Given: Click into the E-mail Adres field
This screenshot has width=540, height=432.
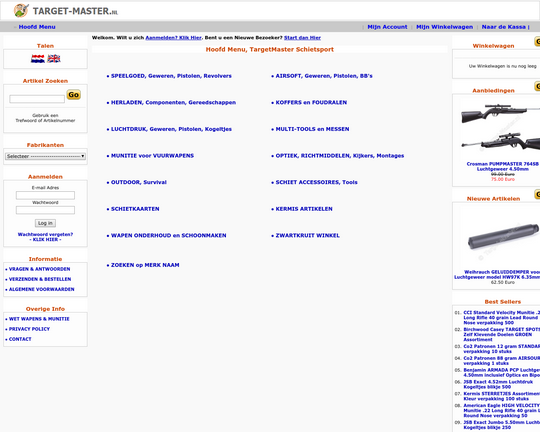Looking at the screenshot, I should (45, 195).
